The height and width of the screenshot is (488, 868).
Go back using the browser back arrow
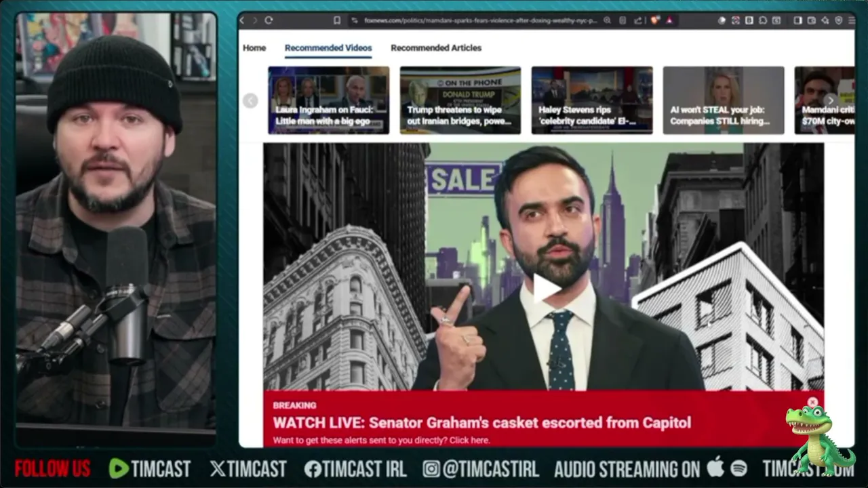coord(243,20)
